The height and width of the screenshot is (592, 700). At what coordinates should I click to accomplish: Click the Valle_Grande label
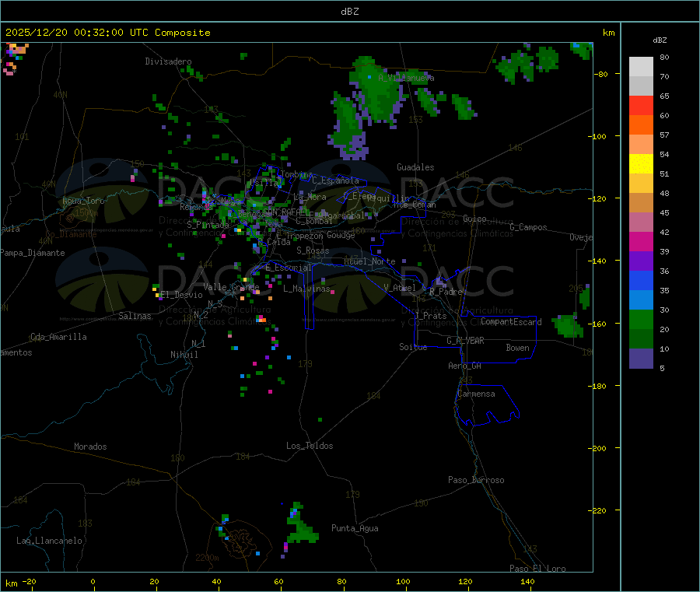(x=231, y=286)
